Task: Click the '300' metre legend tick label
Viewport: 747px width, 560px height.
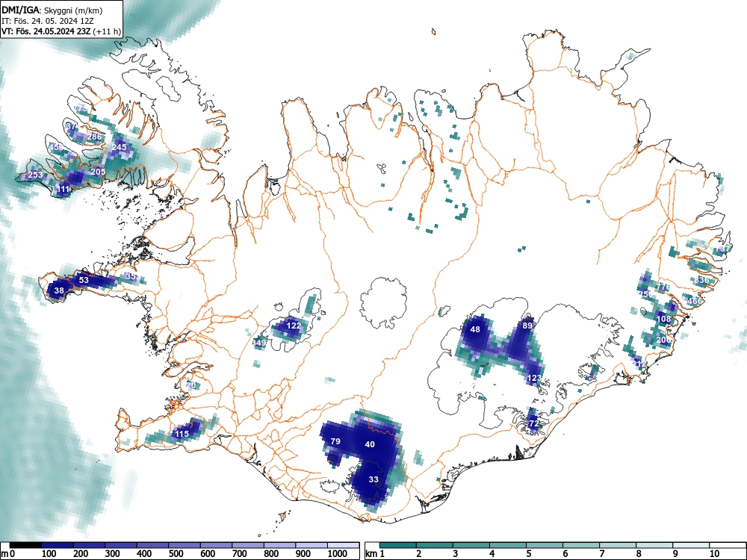Action: click(x=113, y=554)
